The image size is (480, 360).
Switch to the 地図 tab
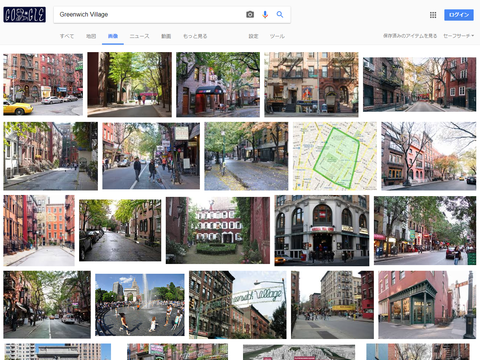coord(91,36)
